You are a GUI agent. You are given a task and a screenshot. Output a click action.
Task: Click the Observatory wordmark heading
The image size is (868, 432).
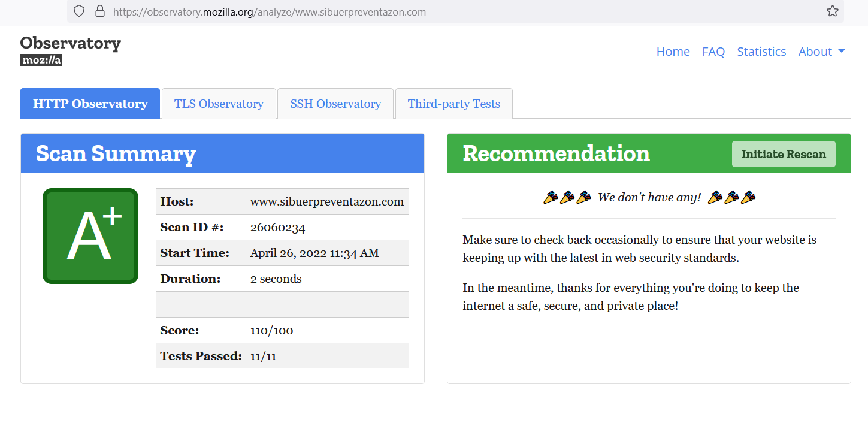[70, 43]
